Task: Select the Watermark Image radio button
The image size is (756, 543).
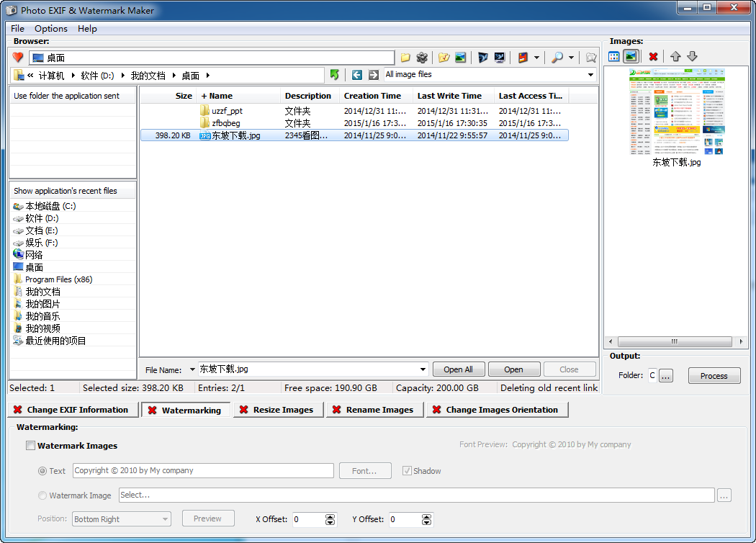Action: [x=42, y=495]
